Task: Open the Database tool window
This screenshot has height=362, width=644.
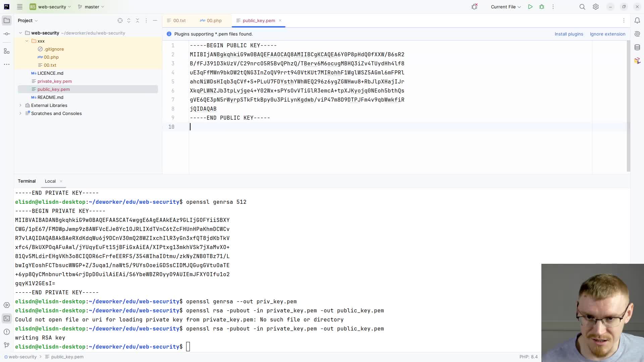Action: click(637, 47)
